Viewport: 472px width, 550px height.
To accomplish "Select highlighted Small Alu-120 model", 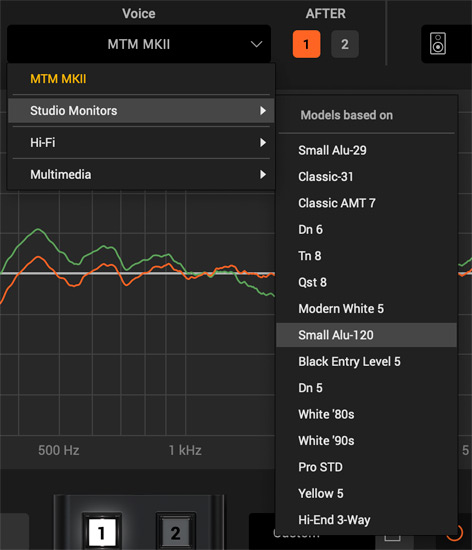I will [366, 335].
